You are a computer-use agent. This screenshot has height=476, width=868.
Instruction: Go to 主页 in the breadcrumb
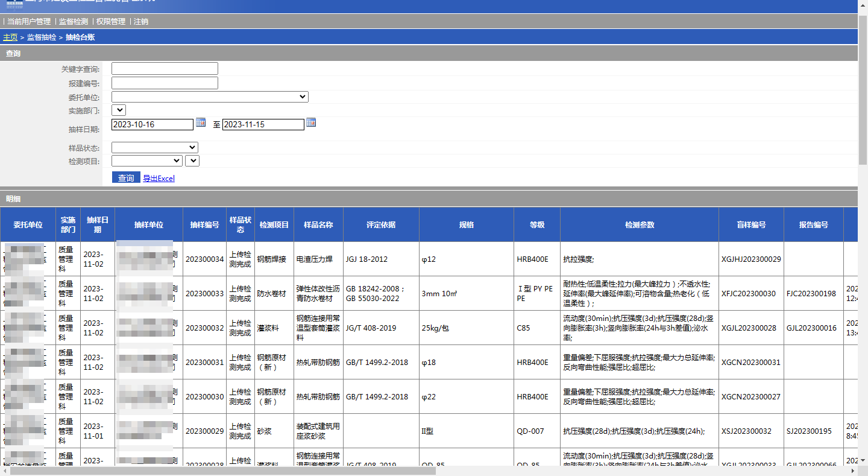tap(10, 37)
